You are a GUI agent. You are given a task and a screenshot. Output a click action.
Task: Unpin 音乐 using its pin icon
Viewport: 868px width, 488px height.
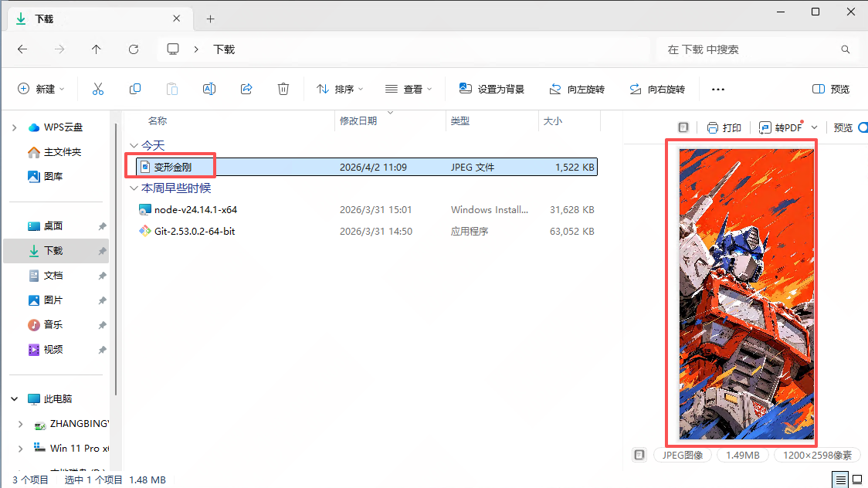point(103,325)
